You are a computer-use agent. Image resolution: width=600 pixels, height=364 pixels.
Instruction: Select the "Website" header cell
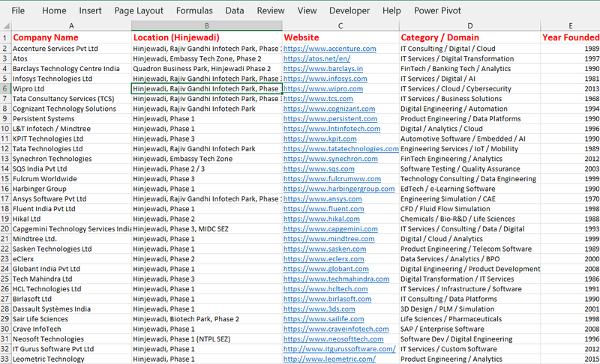340,37
